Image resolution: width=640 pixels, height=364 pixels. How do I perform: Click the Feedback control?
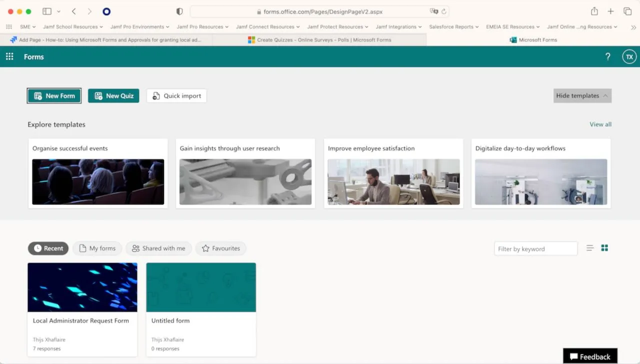pyautogui.click(x=590, y=355)
